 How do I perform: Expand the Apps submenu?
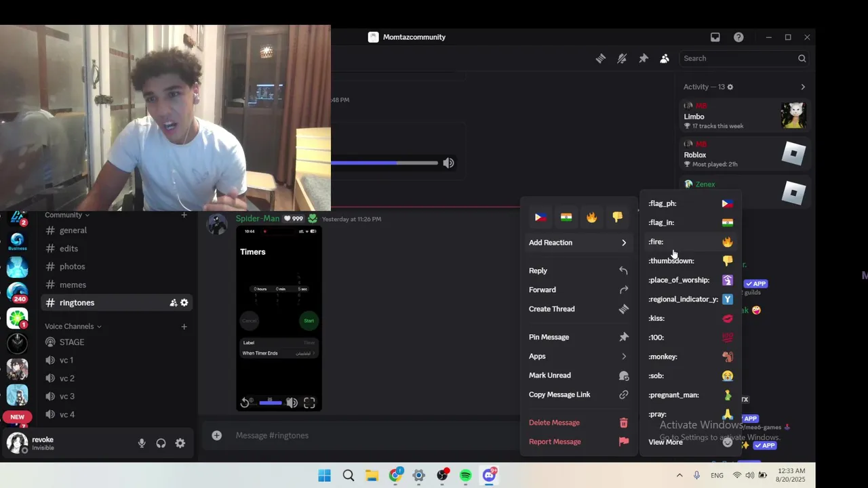(578, 356)
